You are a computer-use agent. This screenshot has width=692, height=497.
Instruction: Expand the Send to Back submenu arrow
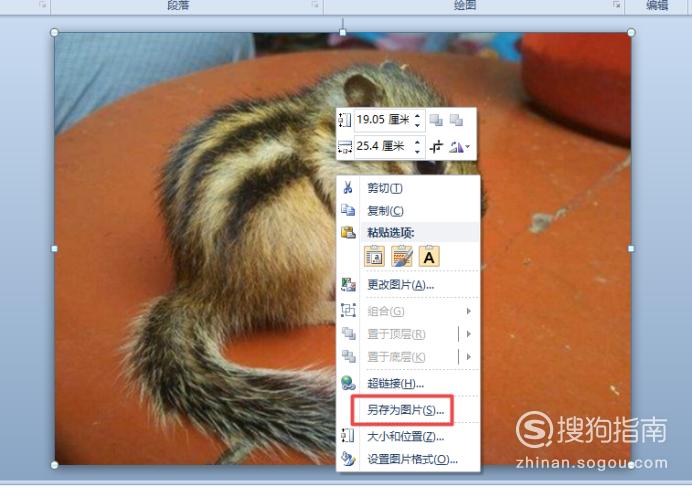469,356
